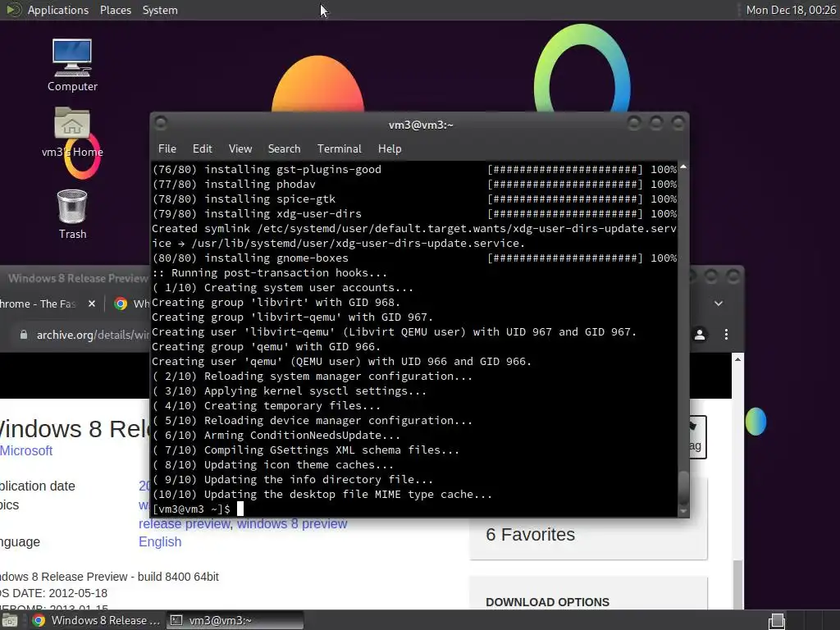Click the Microsoft author link
The image size is (840, 630).
coord(26,450)
